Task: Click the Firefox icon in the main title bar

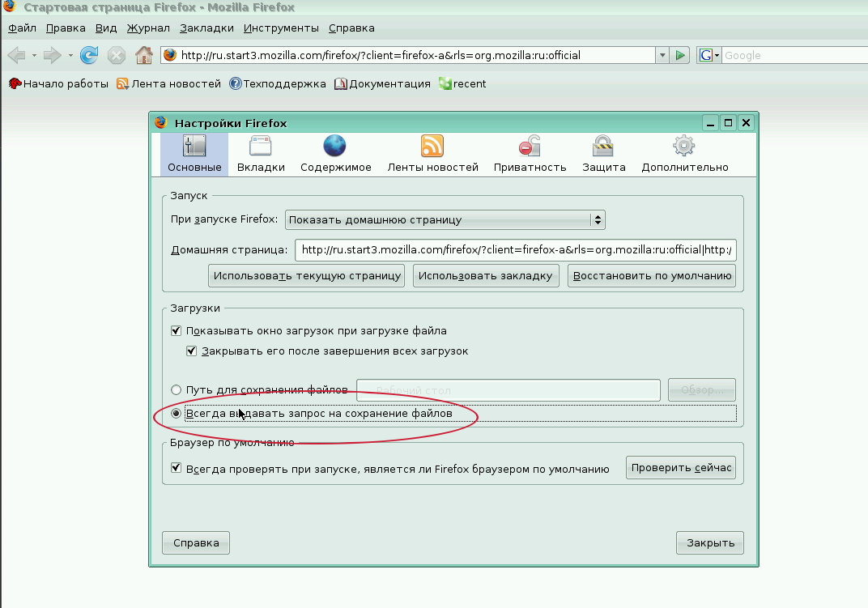Action: click(10, 6)
